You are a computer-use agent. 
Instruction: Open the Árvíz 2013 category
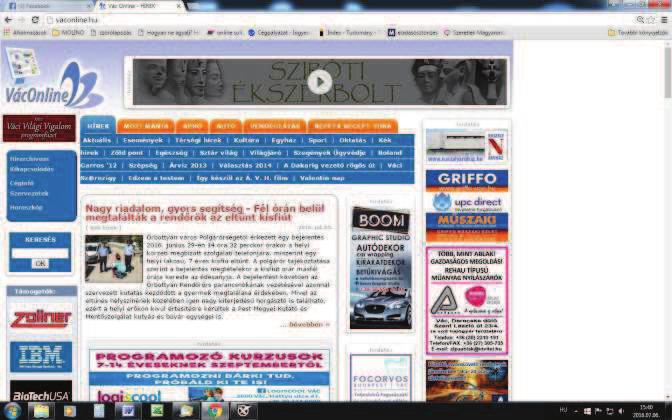point(188,165)
